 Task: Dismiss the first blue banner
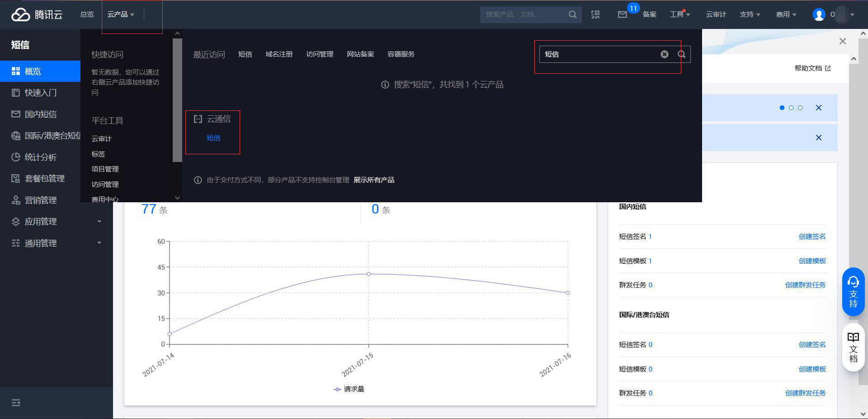point(819,108)
